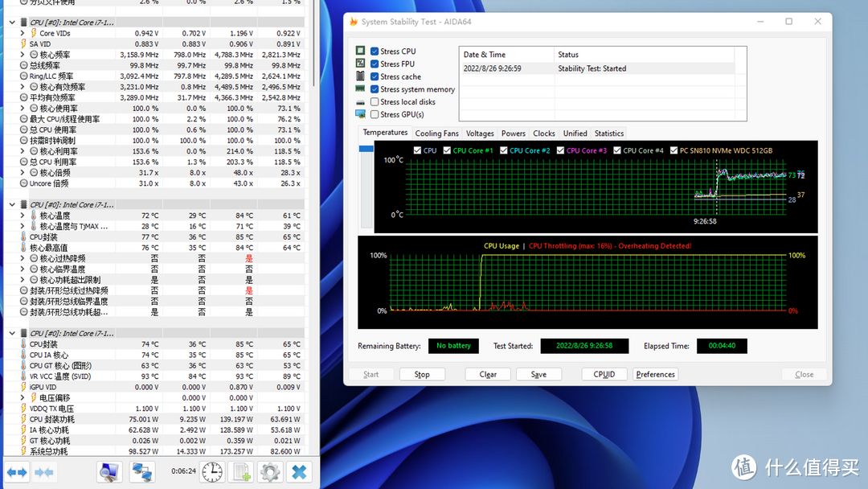Expand the 核心有效频率 row

pos(23,87)
